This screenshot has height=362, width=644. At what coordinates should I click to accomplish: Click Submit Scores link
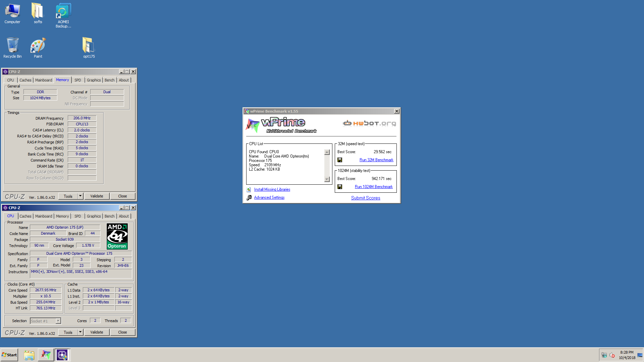coord(366,198)
